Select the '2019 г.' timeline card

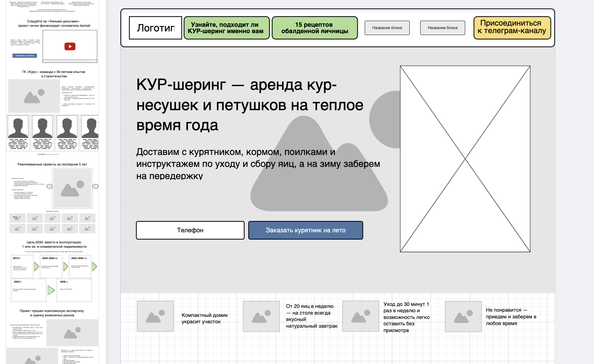point(22,267)
